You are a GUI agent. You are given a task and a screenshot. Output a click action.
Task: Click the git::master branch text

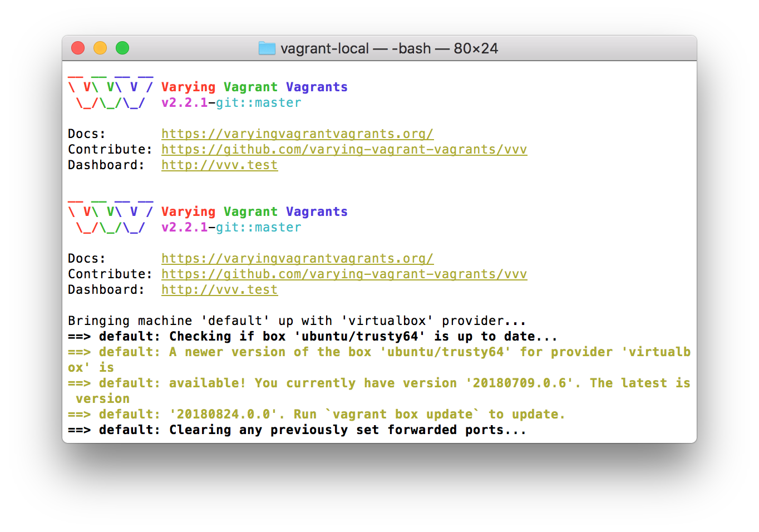(x=258, y=102)
